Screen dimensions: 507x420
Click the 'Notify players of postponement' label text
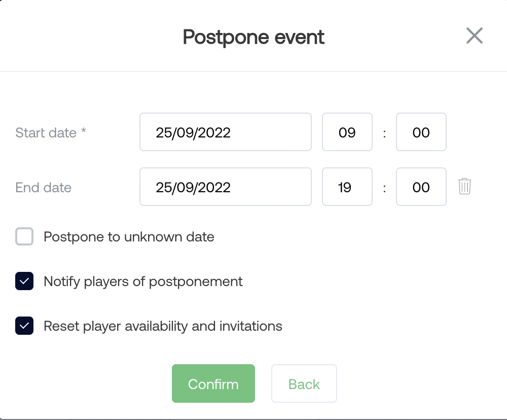(143, 282)
